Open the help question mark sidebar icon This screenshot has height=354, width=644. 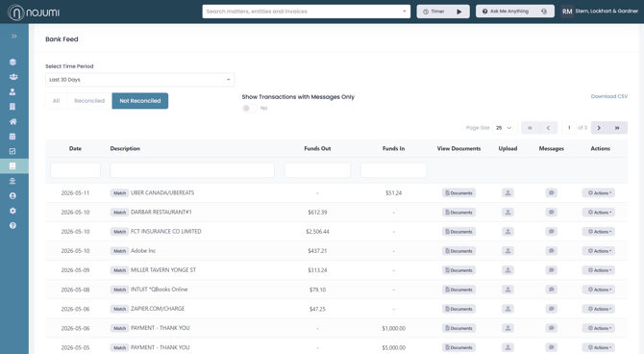coord(12,225)
